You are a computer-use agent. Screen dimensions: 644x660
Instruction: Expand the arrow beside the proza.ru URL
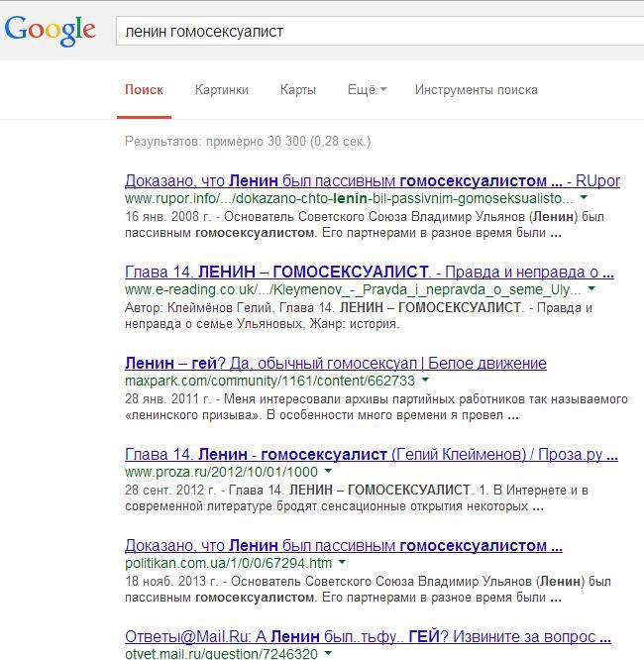click(327, 473)
